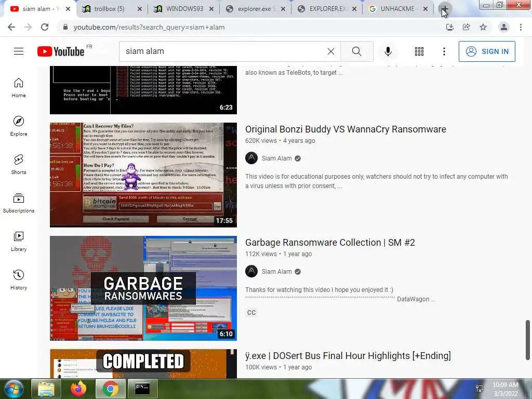Open the COMPLETED video thumbnail
The width and height of the screenshot is (532, 399).
143,363
